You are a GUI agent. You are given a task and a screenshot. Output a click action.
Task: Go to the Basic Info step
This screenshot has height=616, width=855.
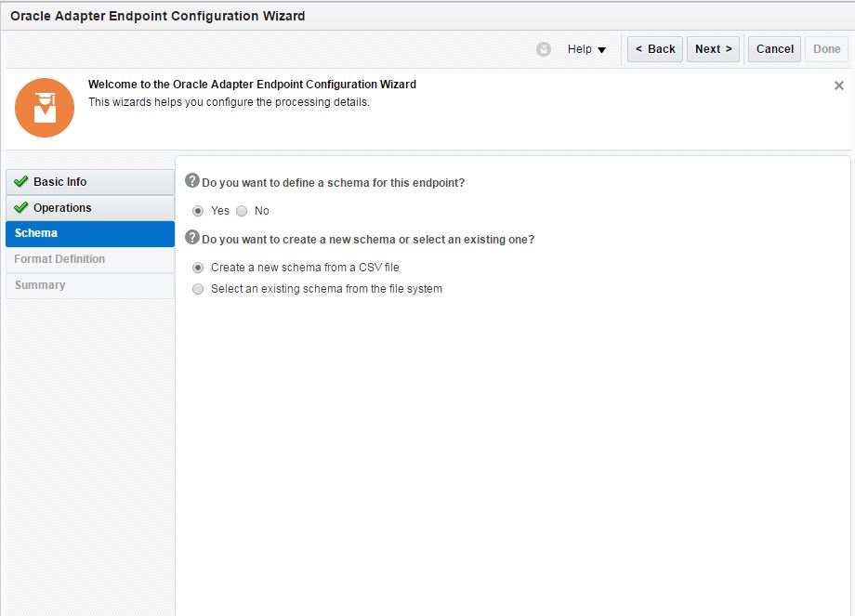[x=60, y=182]
